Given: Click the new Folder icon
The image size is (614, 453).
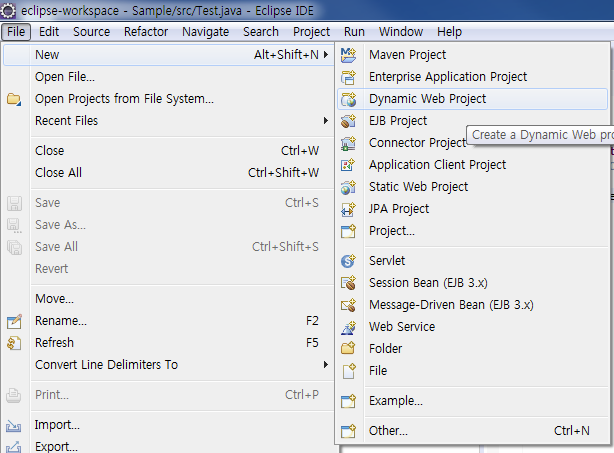Looking at the screenshot, I should coord(348,348).
